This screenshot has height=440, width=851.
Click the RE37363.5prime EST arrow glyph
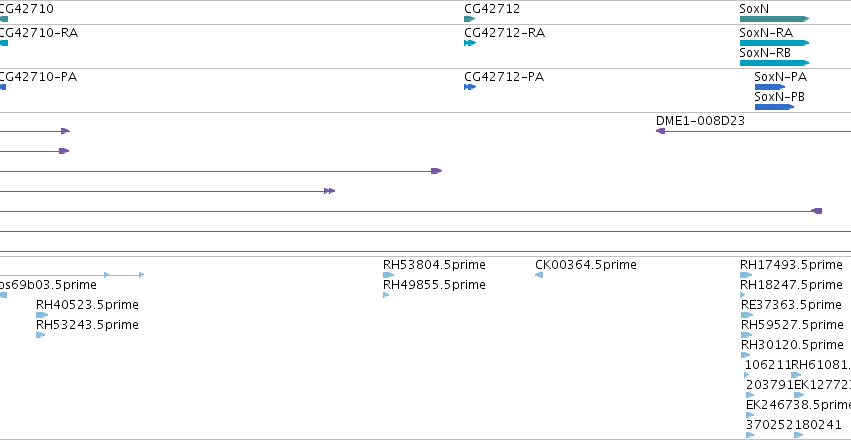point(747,315)
